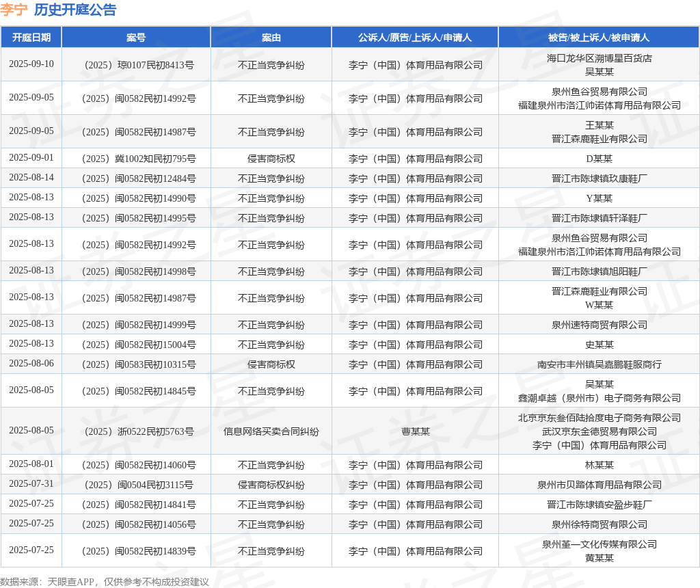Select case number (2025)浙0522民初5763号
The image size is (700, 588).
coord(139,431)
